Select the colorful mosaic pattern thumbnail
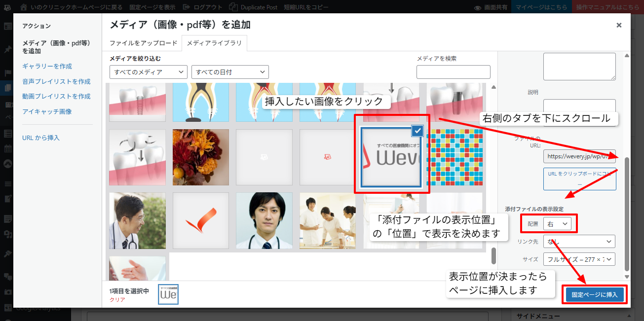Screen dimensions: 644x321 coord(455,157)
